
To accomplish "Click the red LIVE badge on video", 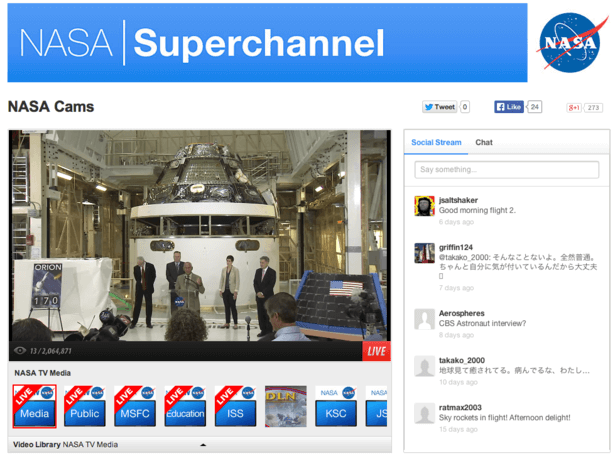I will pyautogui.click(x=376, y=351).
